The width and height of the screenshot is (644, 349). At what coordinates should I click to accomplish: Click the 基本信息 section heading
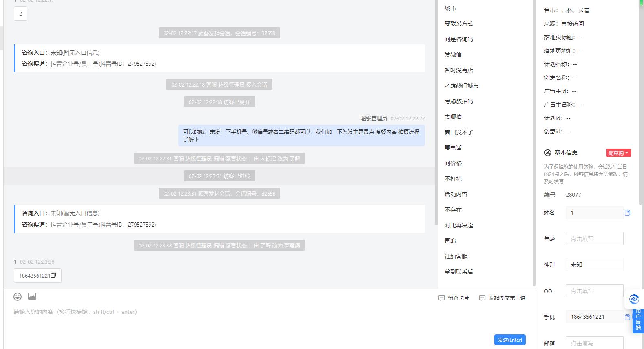pyautogui.click(x=566, y=153)
